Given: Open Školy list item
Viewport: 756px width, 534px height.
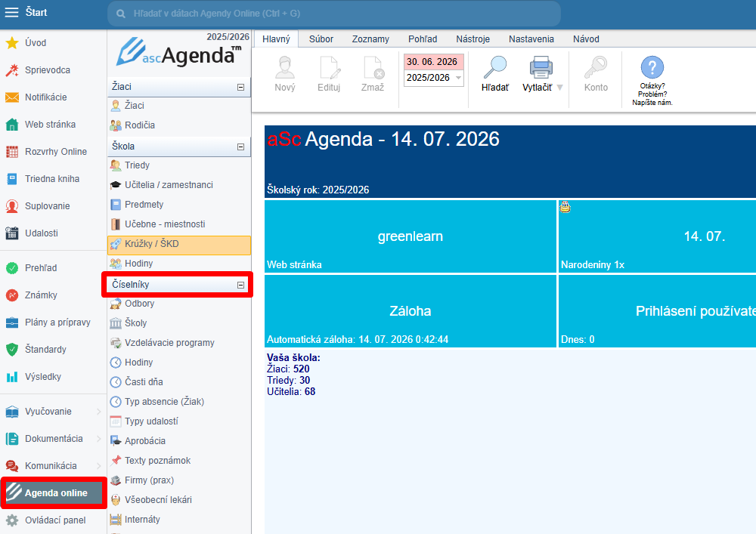Looking at the screenshot, I should click(179, 323).
